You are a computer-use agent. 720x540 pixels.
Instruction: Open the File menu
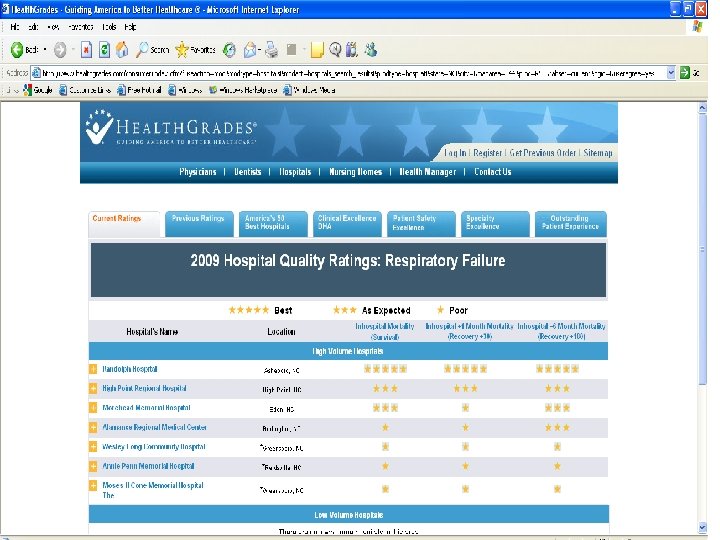tap(15, 27)
